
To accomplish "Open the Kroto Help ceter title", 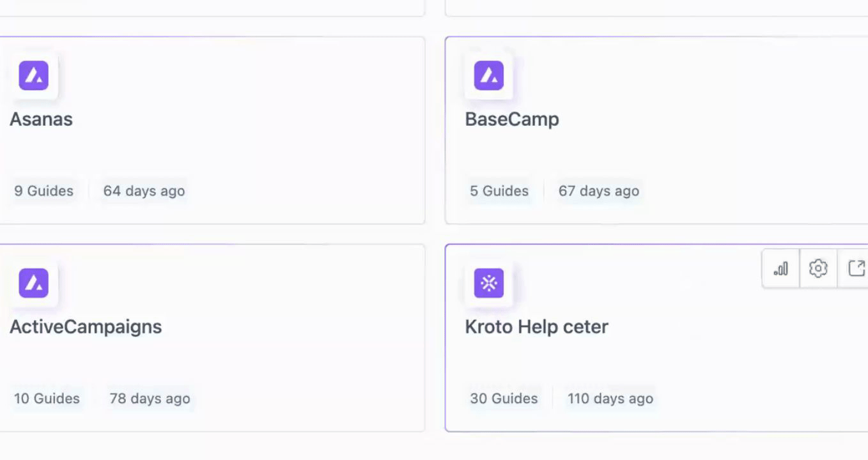I will pos(536,327).
